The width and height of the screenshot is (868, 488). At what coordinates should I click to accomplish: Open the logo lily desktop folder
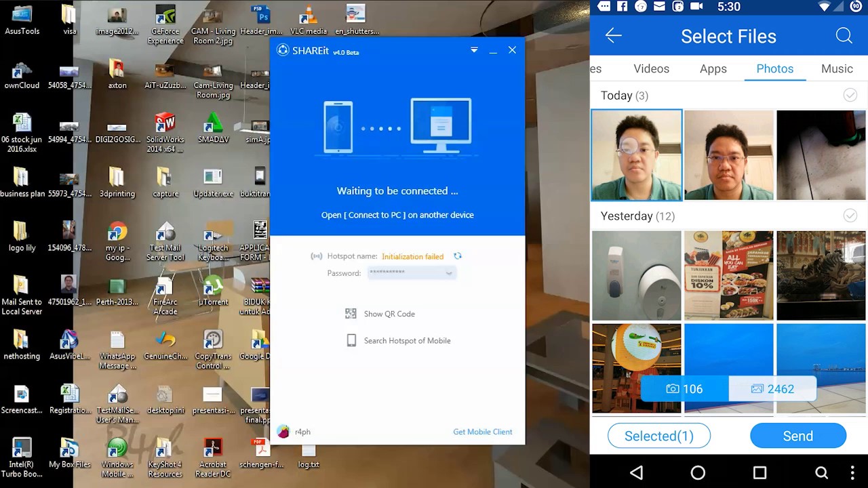pyautogui.click(x=22, y=237)
